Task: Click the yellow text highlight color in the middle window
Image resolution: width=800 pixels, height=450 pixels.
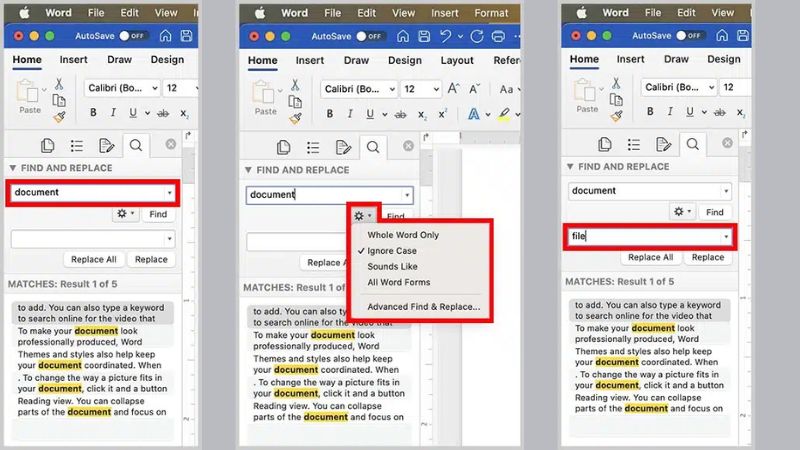Action: [x=505, y=114]
